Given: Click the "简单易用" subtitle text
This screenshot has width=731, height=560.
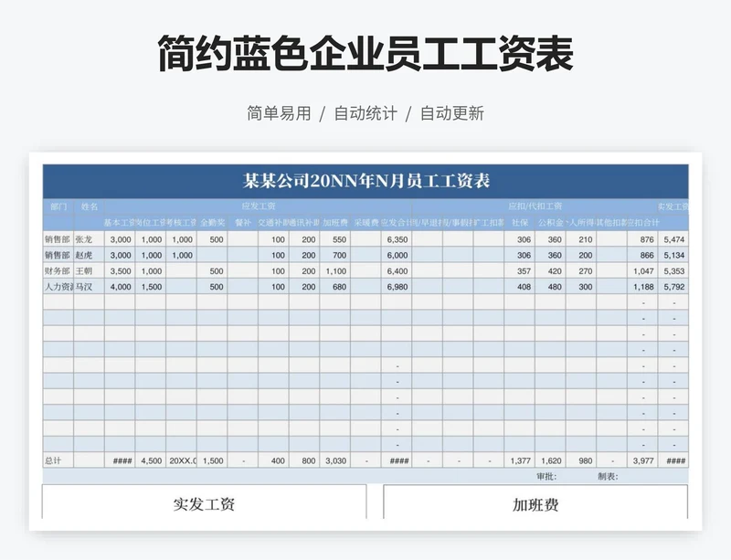Looking at the screenshot, I should [x=279, y=113].
